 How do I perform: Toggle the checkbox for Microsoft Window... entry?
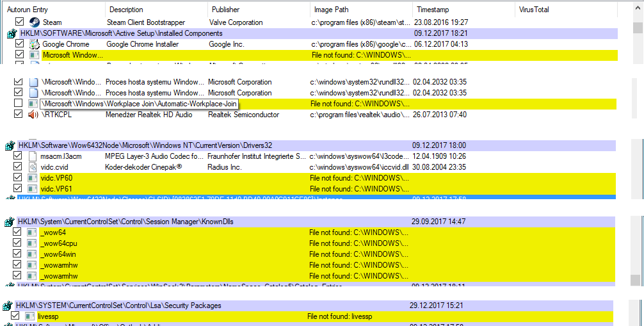pyautogui.click(x=19, y=54)
